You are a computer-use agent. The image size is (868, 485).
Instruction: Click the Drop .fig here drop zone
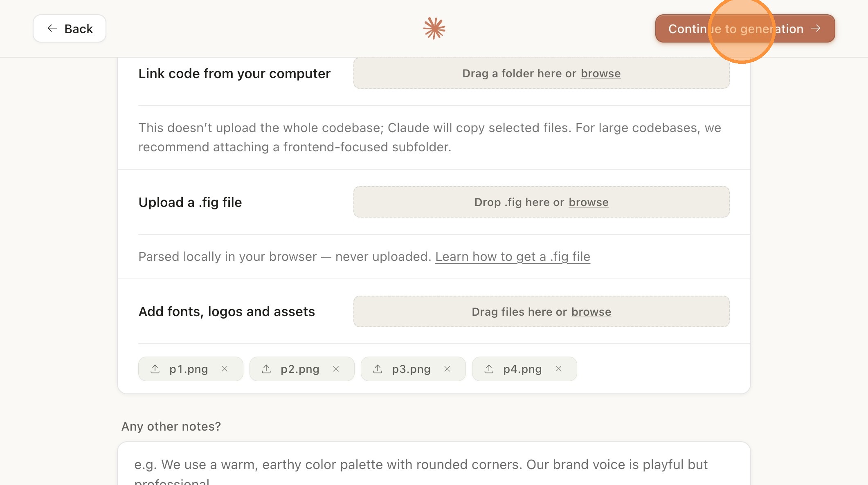[x=541, y=202]
